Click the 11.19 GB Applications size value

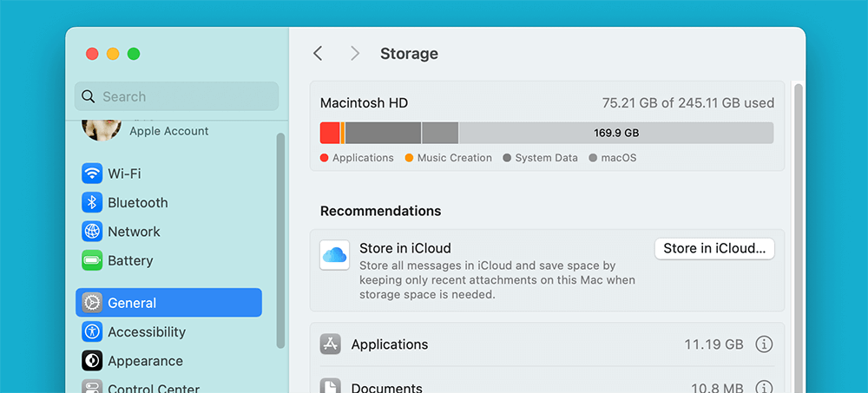coord(713,344)
